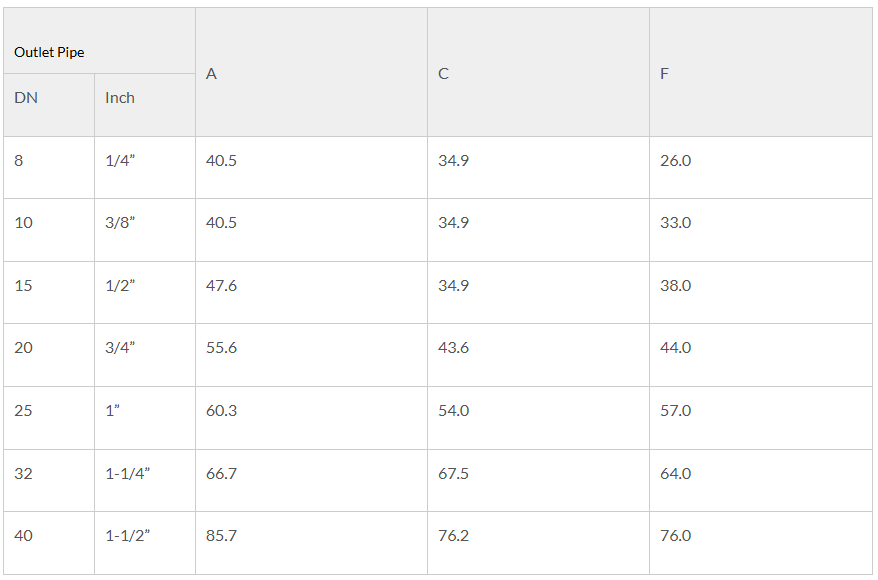Click the DN 15 cell
The image size is (878, 580).
[x=49, y=292]
